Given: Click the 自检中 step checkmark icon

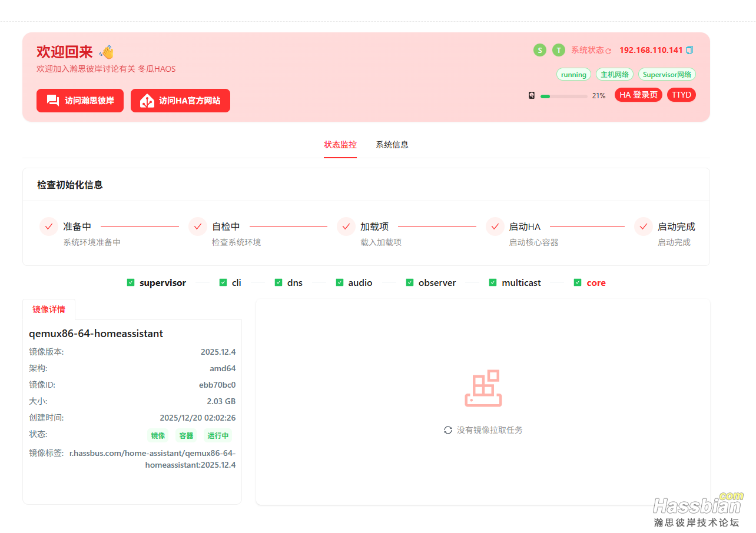Looking at the screenshot, I should [198, 226].
